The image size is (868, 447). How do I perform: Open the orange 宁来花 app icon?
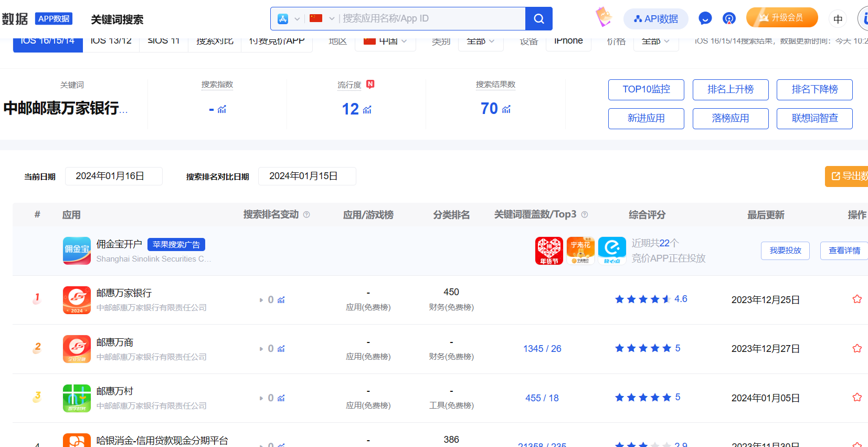(x=580, y=251)
